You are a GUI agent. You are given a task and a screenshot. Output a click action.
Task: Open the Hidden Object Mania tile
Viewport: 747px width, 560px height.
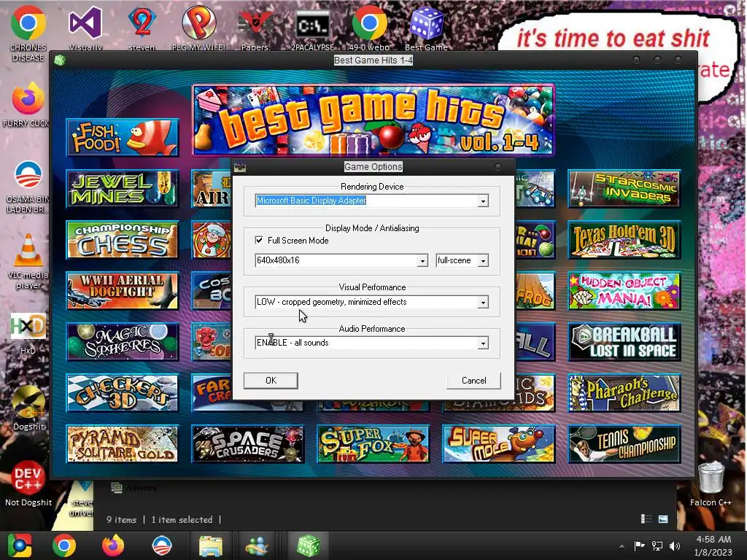coord(624,290)
